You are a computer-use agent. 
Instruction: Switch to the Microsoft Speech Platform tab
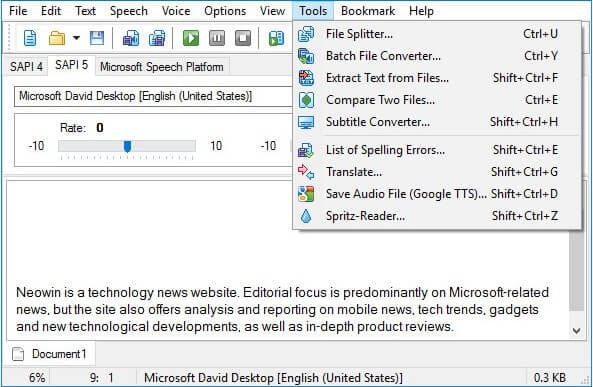(x=162, y=67)
